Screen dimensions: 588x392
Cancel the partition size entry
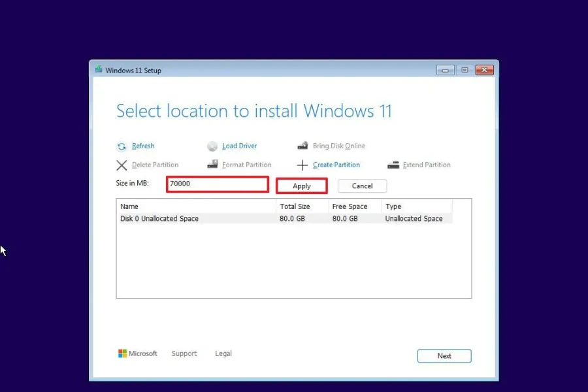(361, 186)
